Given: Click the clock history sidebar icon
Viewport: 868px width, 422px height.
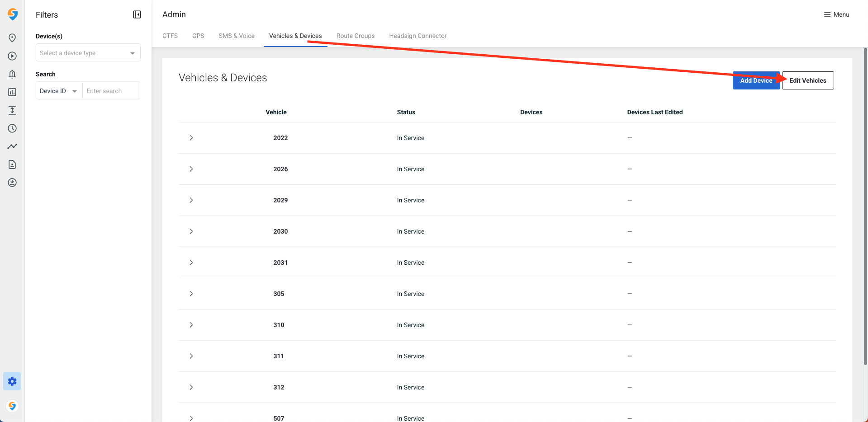Looking at the screenshot, I should 12,128.
